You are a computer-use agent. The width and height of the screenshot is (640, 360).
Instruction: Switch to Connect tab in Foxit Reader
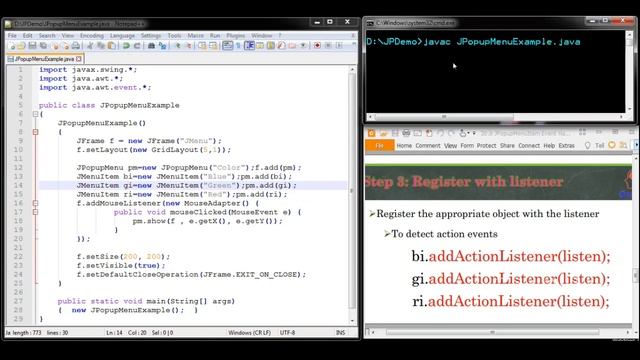point(529,145)
